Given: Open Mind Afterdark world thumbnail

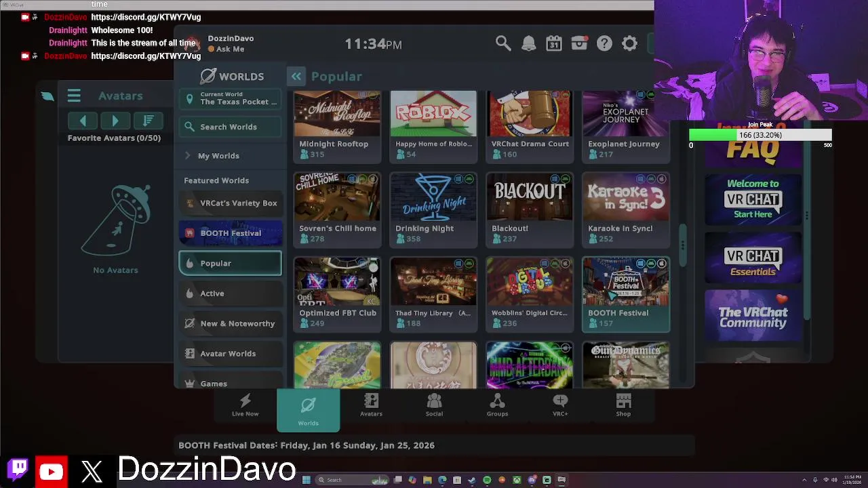Looking at the screenshot, I should [530, 365].
